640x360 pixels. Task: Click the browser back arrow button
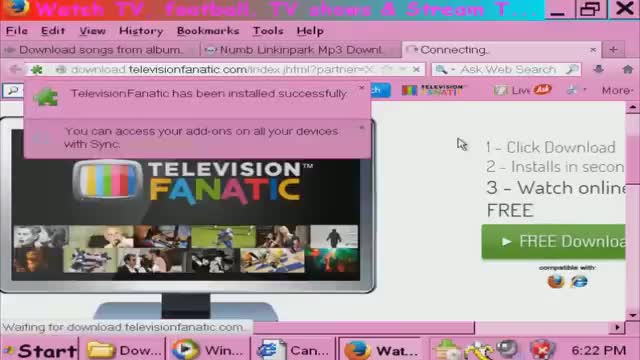pos(16,69)
